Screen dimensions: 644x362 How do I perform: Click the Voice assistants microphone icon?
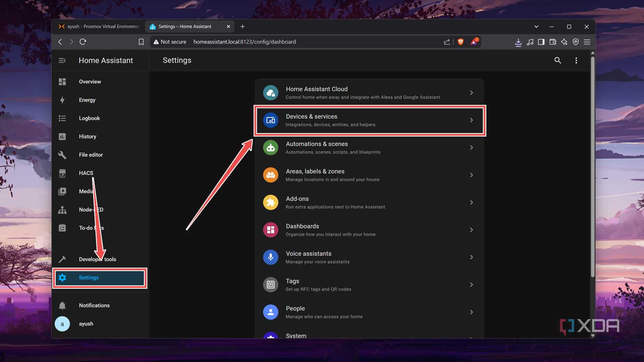pyautogui.click(x=270, y=257)
